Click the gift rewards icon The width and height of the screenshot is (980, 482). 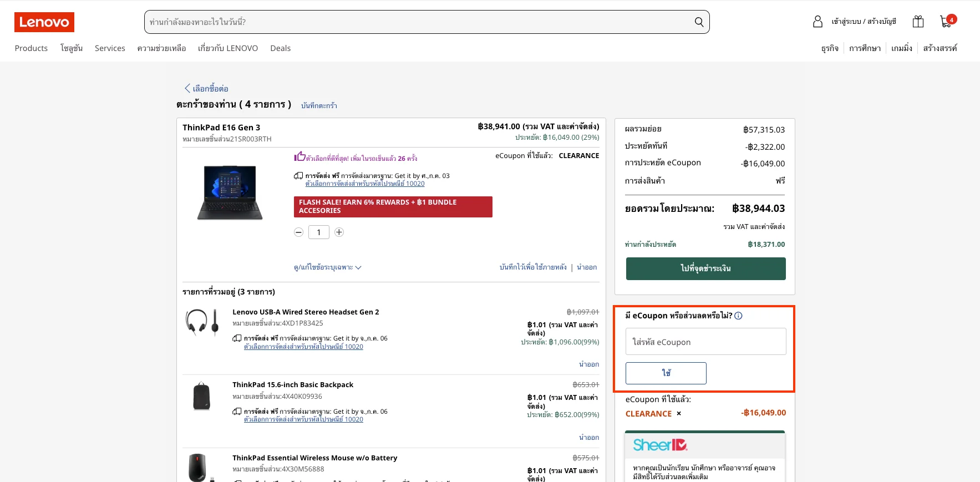[x=918, y=22]
